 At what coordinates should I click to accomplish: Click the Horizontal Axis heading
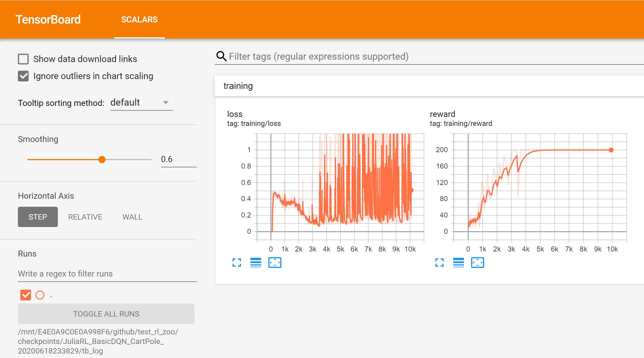click(x=46, y=196)
